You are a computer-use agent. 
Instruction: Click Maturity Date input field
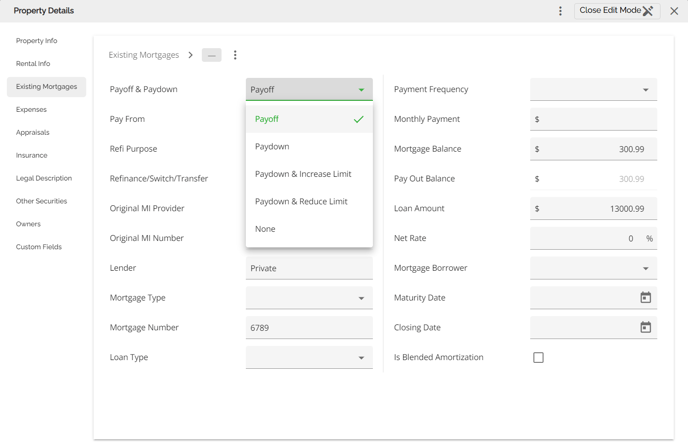click(x=593, y=298)
